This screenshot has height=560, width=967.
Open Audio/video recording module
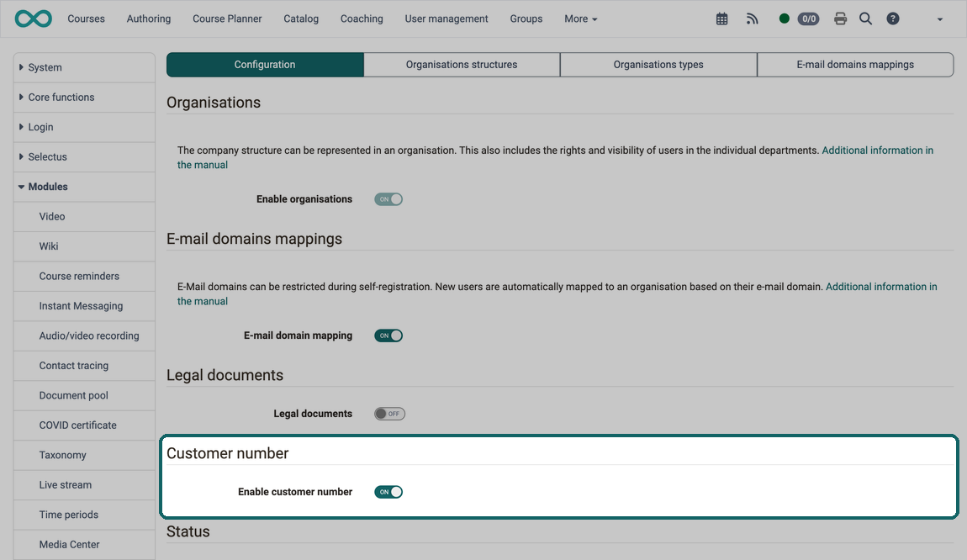coord(84,335)
